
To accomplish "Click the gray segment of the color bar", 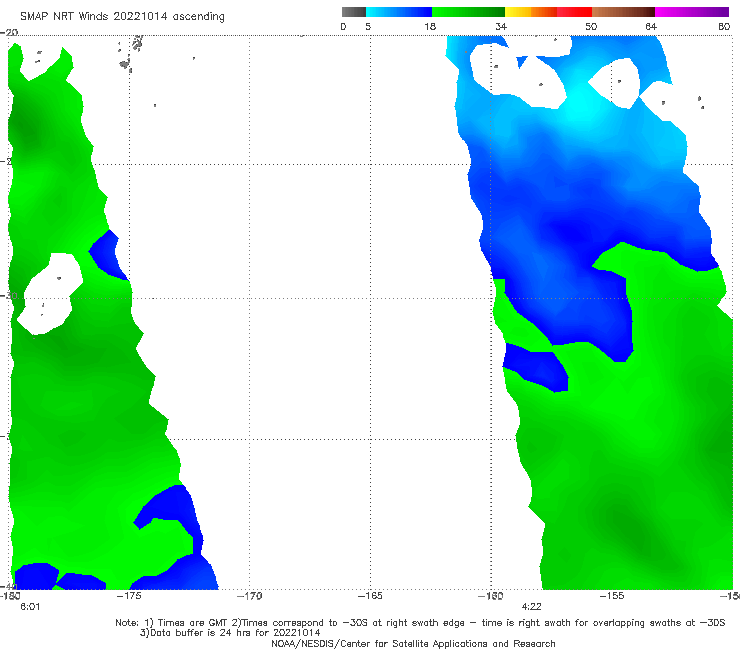I will (x=354, y=12).
